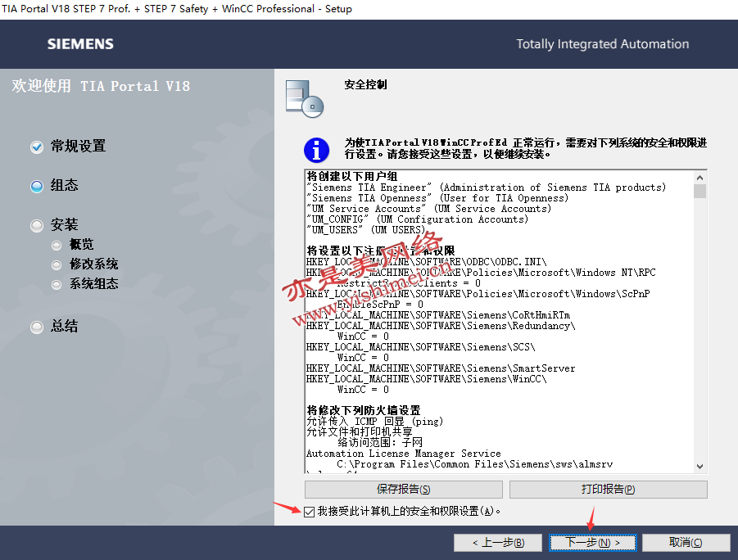Select the 系统组态 sub-step indicator

point(57,285)
